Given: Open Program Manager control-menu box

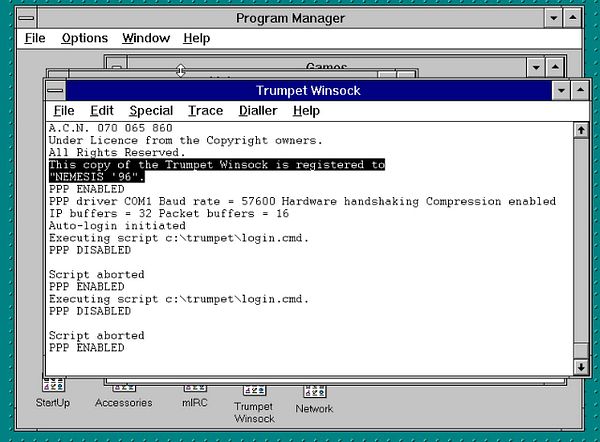Looking at the screenshot, I should [26, 18].
